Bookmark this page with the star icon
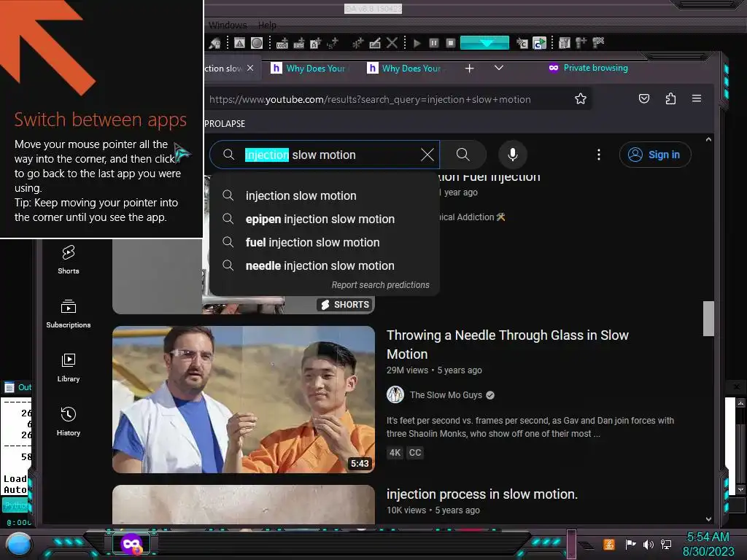This screenshot has width=747, height=560. [x=580, y=98]
